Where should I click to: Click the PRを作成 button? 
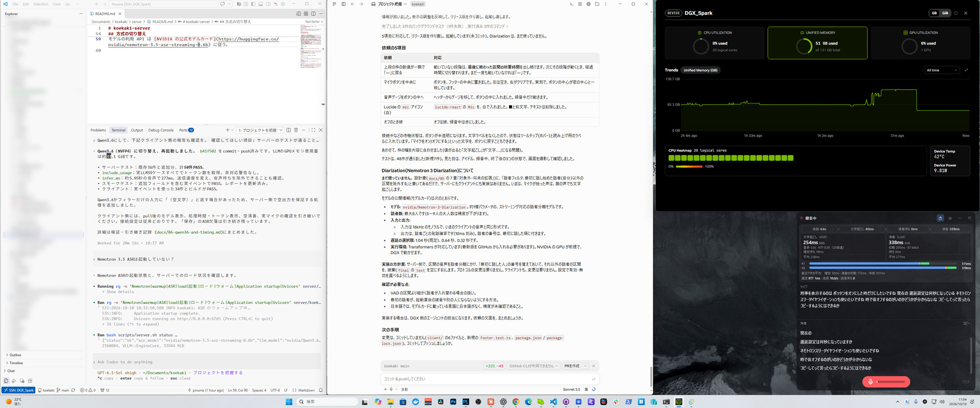(572, 366)
